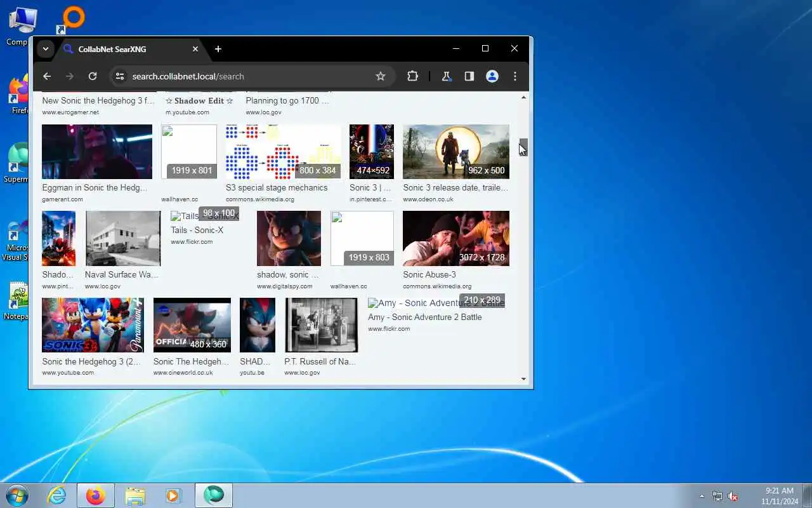
Task: Open the clock showing 9:21 AM
Action: point(779,496)
